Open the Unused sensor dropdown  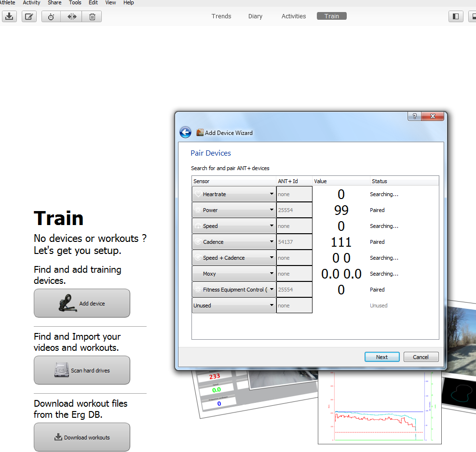coord(234,306)
